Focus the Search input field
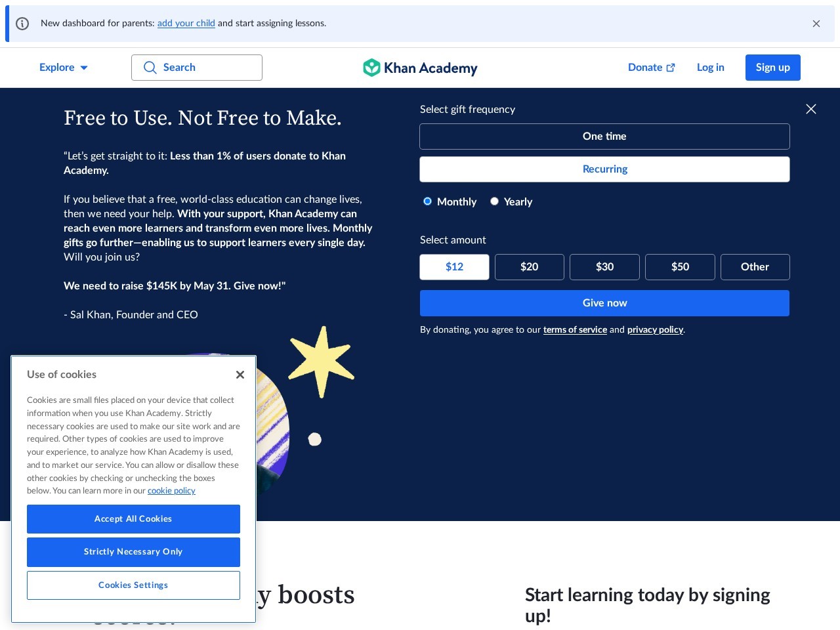Image resolution: width=840 pixels, height=630 pixels. (x=197, y=68)
